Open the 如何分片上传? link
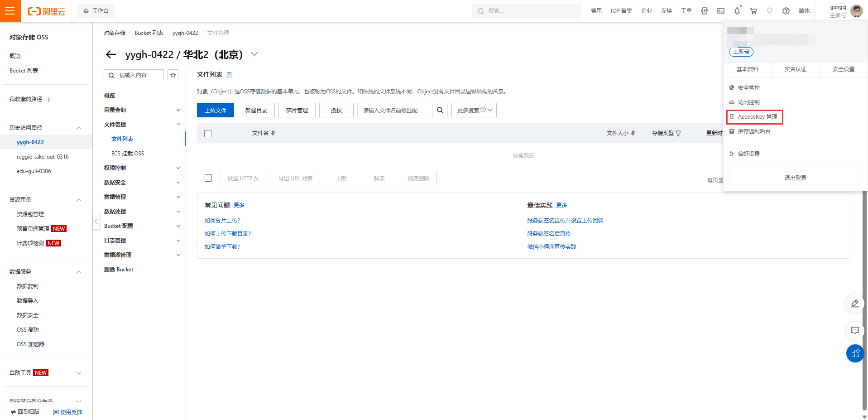This screenshot has width=868, height=420. tap(222, 221)
